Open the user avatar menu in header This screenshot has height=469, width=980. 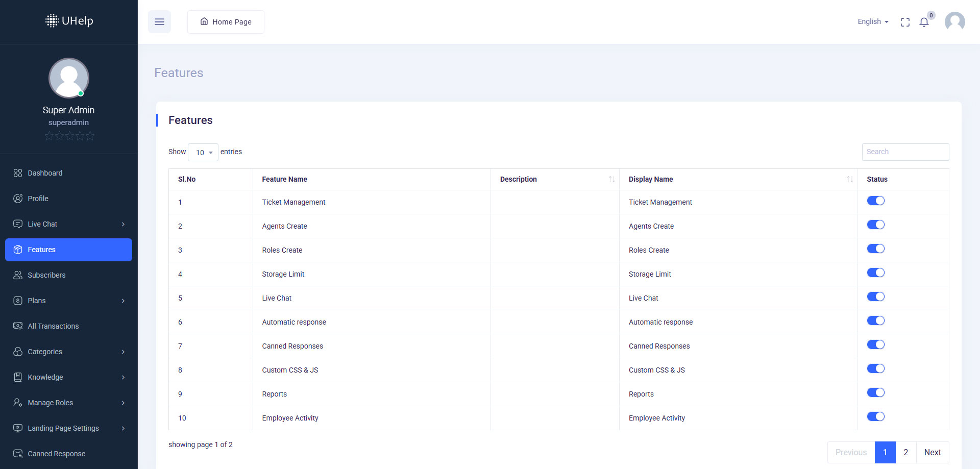954,22
